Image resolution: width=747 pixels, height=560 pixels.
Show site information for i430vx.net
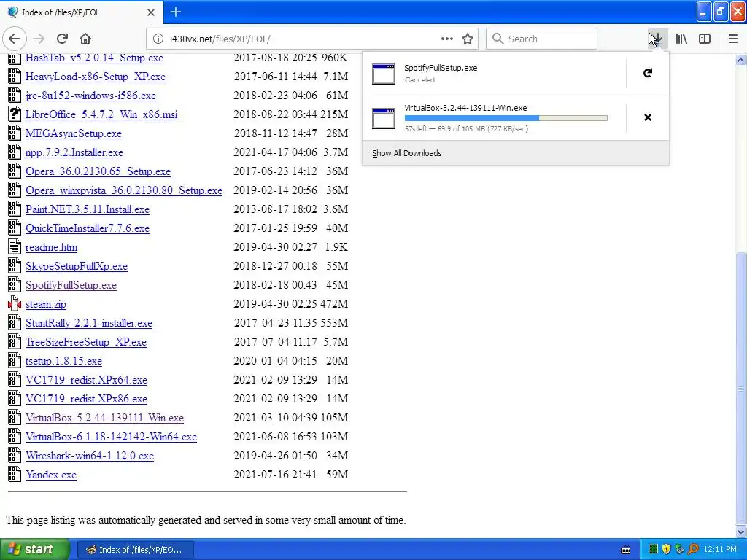[158, 39]
